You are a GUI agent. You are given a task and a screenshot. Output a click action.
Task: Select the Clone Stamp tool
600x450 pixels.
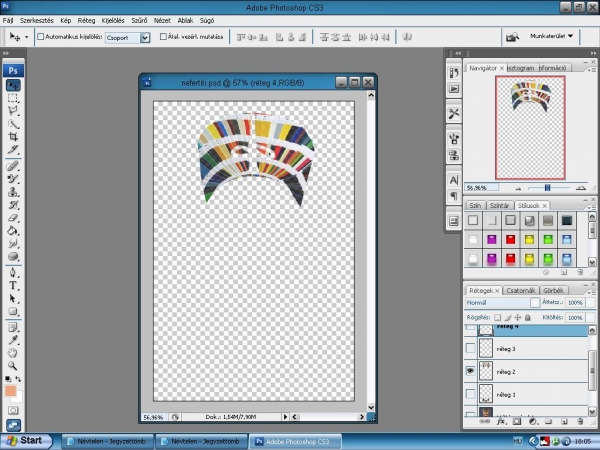tap(13, 192)
